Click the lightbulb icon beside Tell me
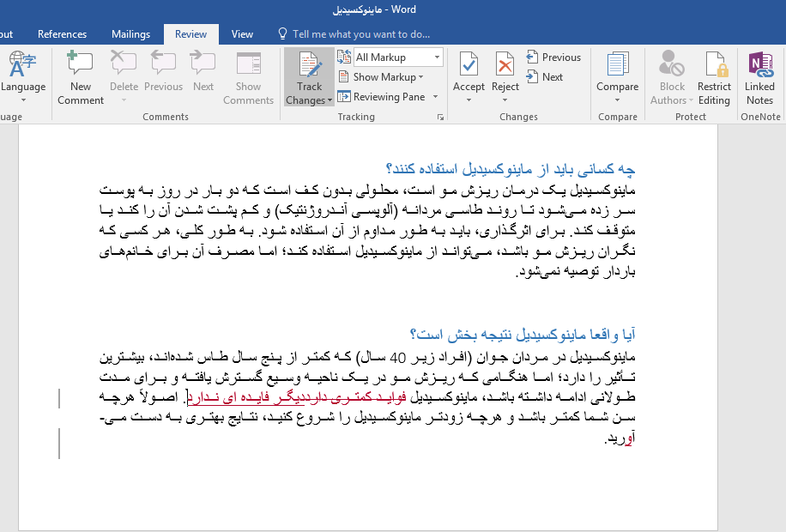Viewport: 786px width, 532px height. click(282, 33)
